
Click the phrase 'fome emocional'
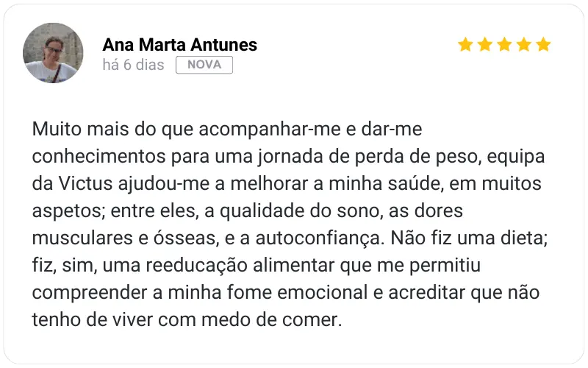[297, 292]
